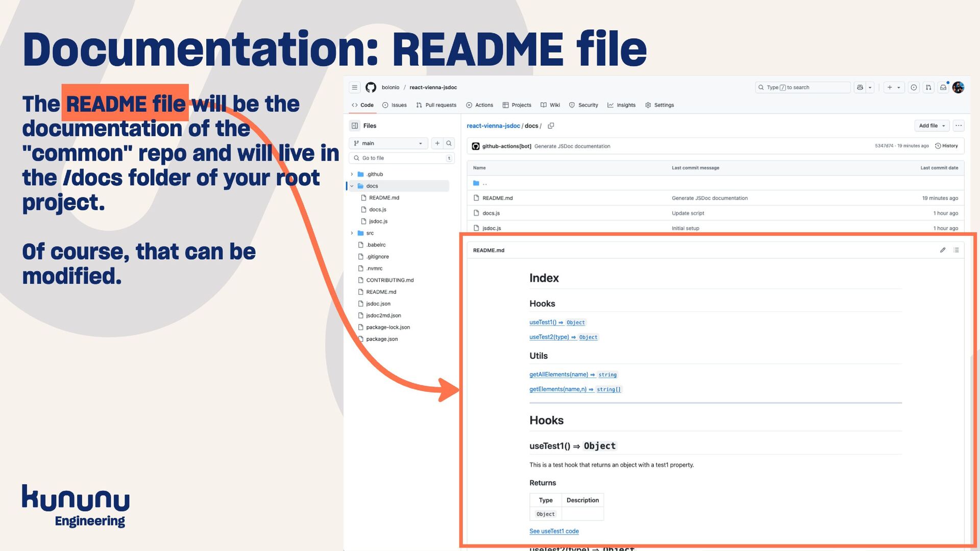980x551 pixels.
Task: Click the react-vienna-jsdoc breadcrumb link
Action: 493,126
